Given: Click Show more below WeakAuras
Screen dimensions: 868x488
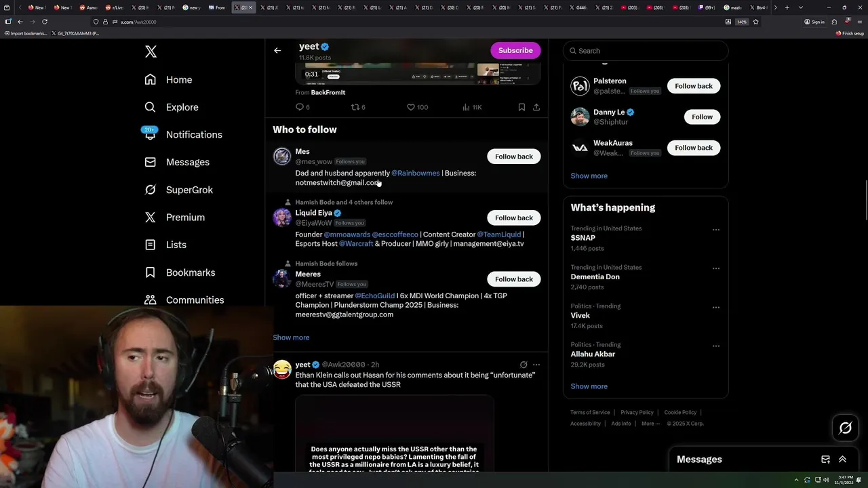Looking at the screenshot, I should (x=589, y=176).
